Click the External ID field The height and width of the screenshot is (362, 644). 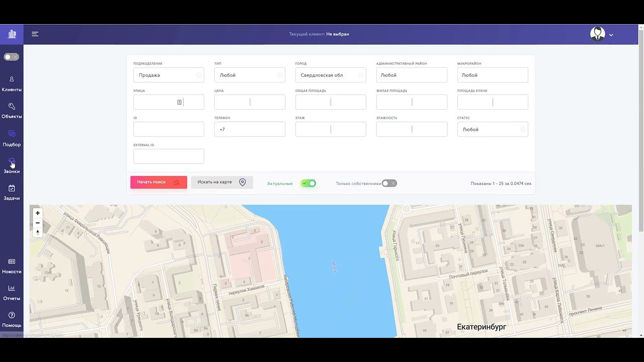[x=169, y=156]
